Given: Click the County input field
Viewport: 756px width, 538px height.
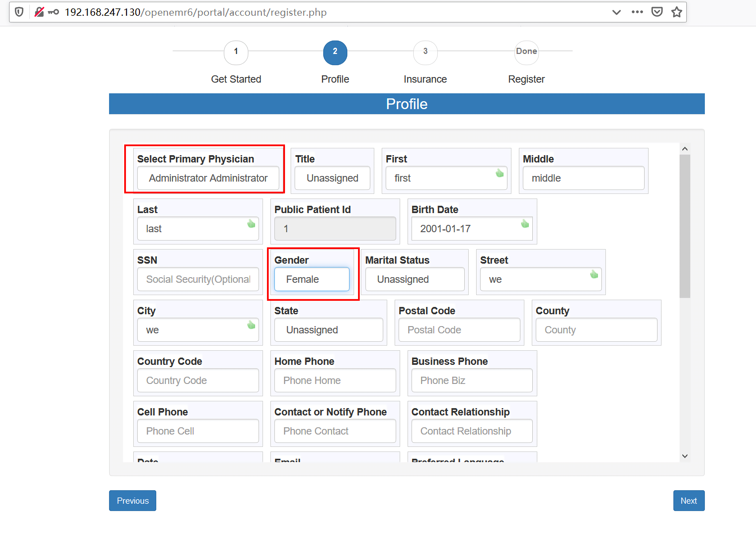Looking at the screenshot, I should (x=596, y=330).
